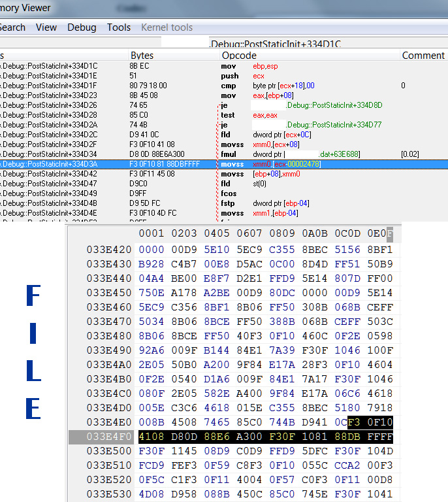448x502 pixels.
Task: Open the Search menu
Action: [x=12, y=27]
